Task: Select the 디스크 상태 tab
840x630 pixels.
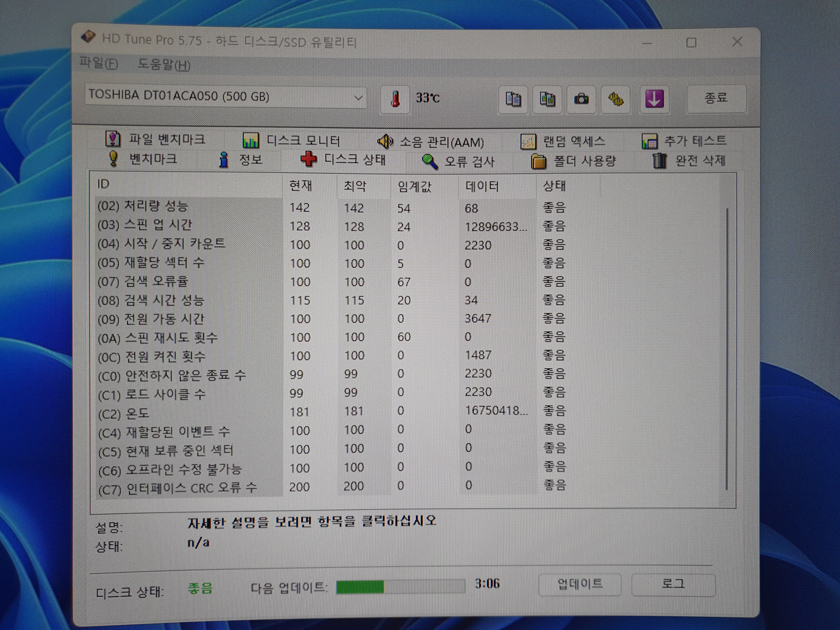Action: (343, 159)
